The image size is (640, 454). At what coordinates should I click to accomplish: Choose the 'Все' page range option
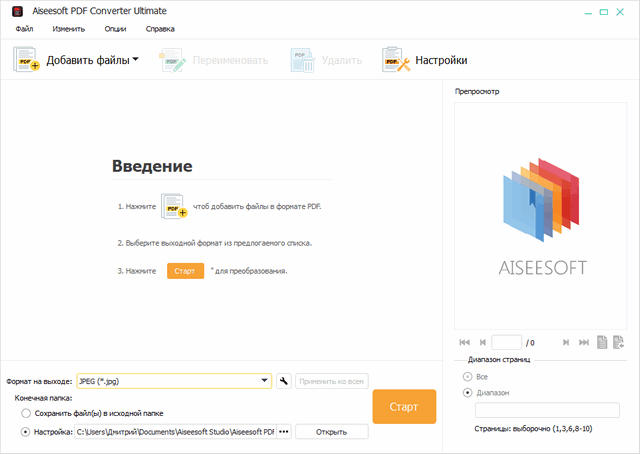click(467, 376)
